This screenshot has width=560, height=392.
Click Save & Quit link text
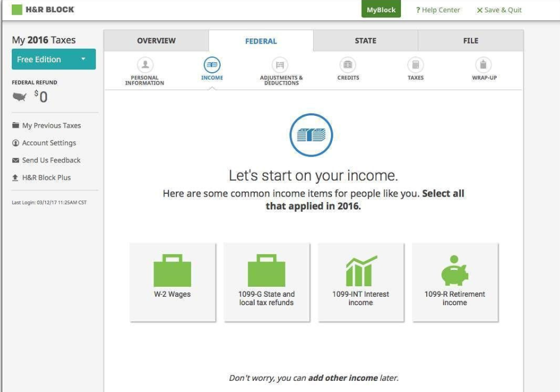click(x=503, y=10)
